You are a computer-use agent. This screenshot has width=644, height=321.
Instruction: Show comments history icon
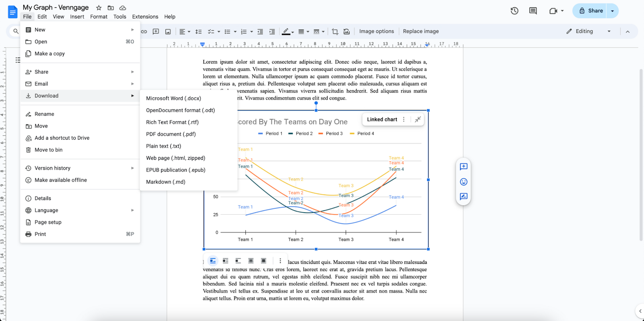point(533,11)
